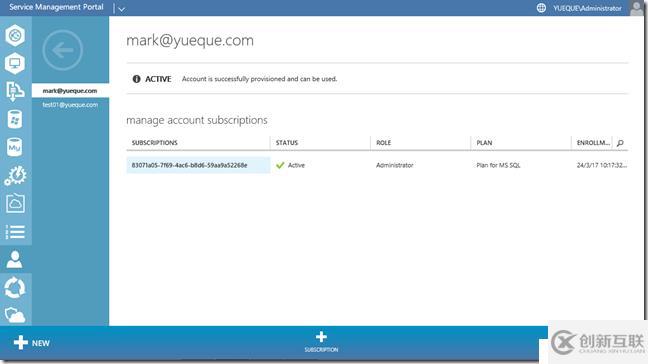
Task: Click the Plan for MS SQL cell
Action: point(498,165)
